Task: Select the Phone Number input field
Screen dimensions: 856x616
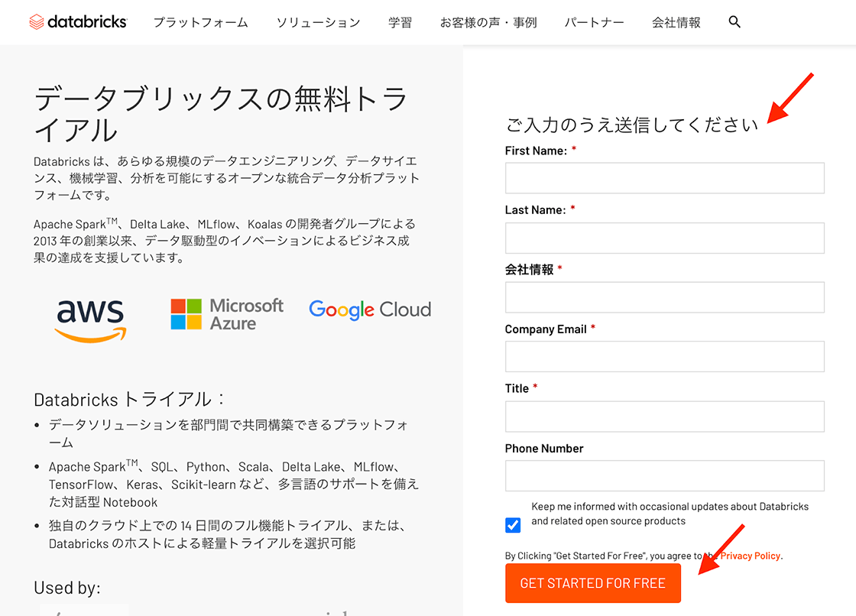Action: point(664,476)
